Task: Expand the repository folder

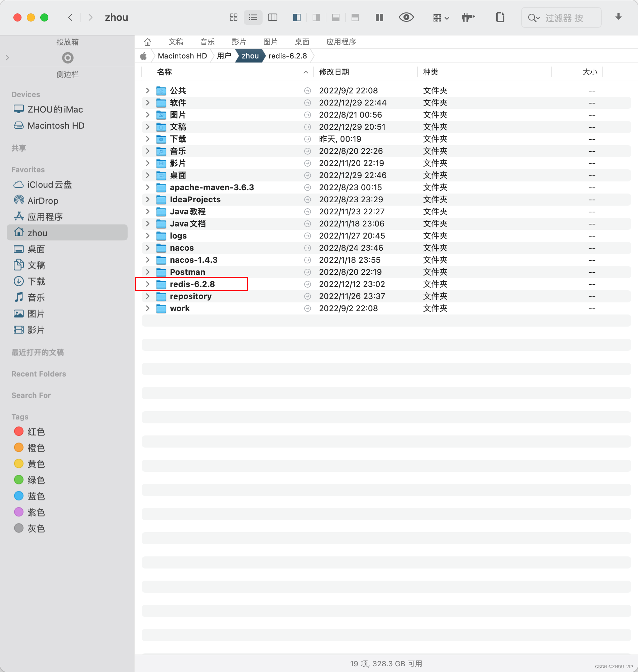Action: pyautogui.click(x=148, y=296)
